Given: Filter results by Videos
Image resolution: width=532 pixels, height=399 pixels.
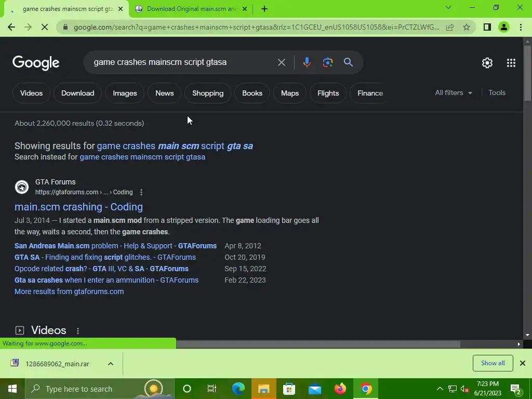Looking at the screenshot, I should click(x=31, y=93).
